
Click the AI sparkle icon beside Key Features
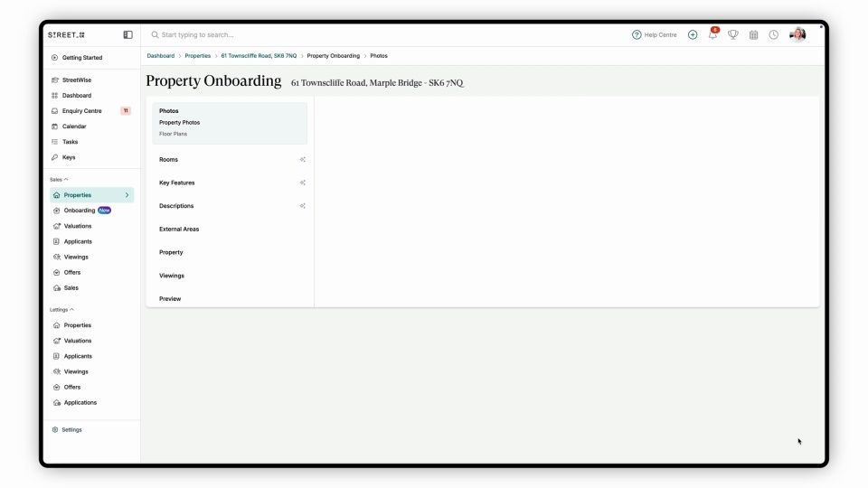(302, 183)
